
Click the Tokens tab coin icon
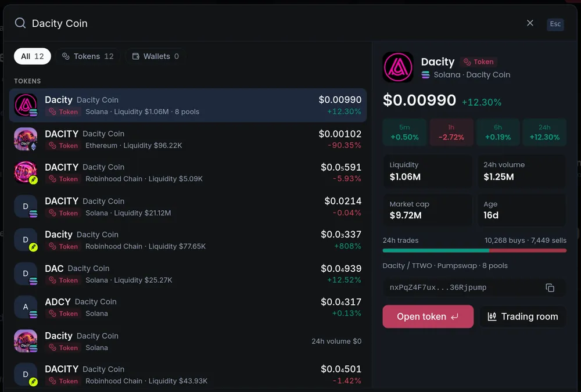click(66, 56)
